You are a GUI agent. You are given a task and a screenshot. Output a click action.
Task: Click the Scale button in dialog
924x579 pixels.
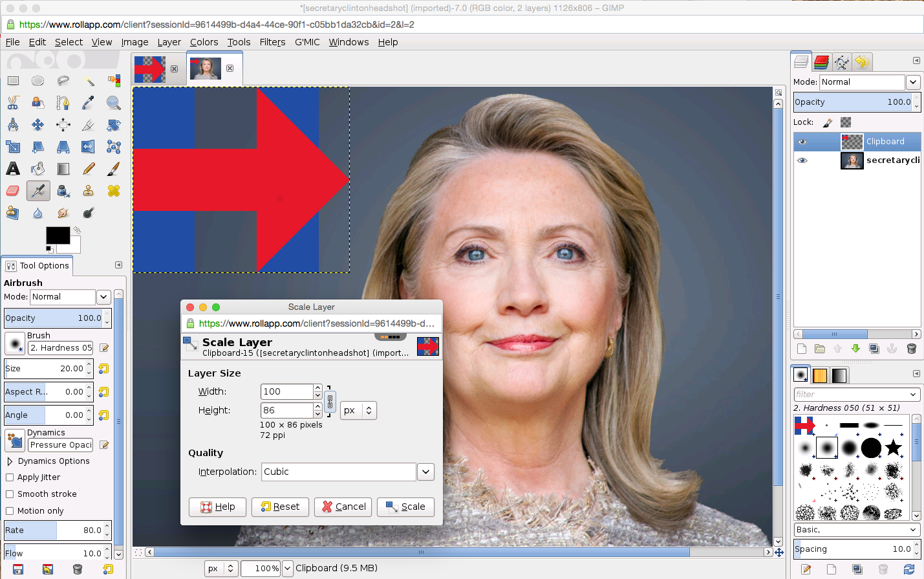click(x=405, y=507)
